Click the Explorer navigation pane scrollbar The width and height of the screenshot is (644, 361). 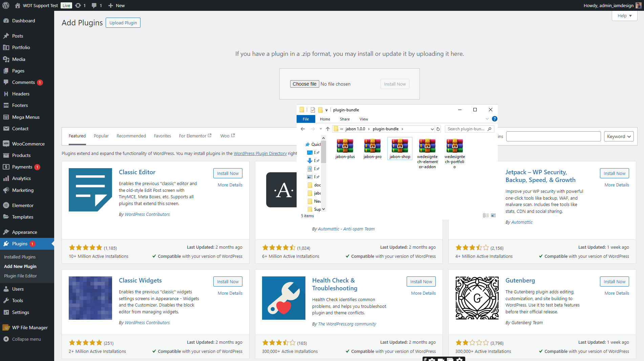[323, 152]
